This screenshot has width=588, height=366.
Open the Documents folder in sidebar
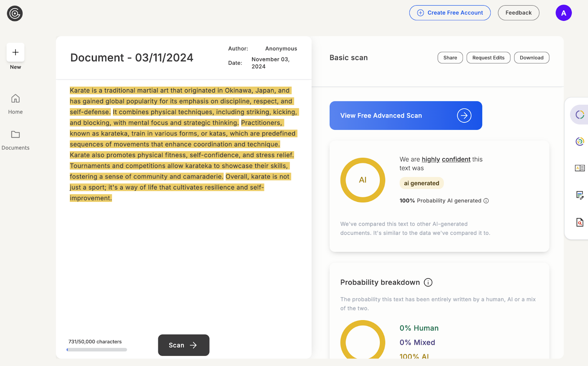coord(15,140)
